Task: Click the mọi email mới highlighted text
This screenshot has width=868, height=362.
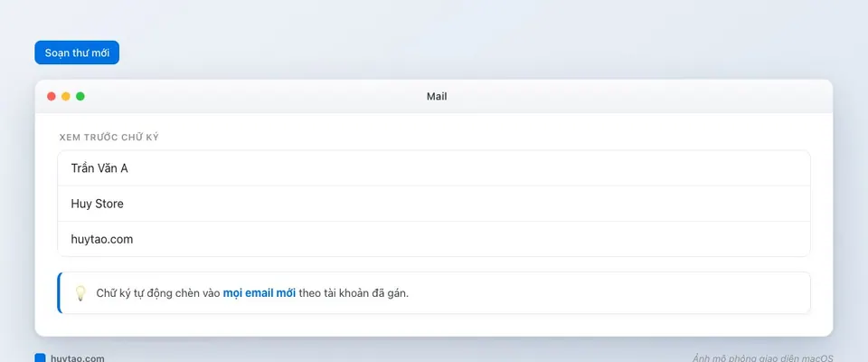Action: click(x=259, y=293)
